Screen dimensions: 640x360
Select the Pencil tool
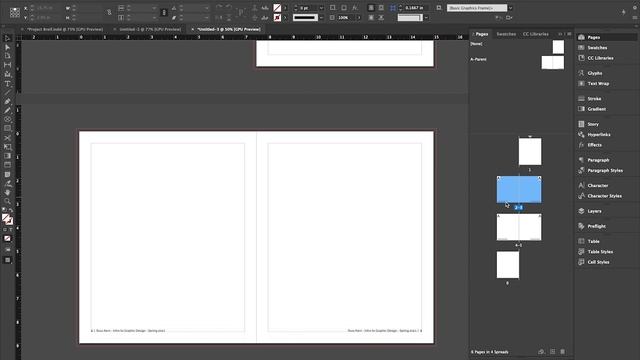pyautogui.click(x=7, y=110)
